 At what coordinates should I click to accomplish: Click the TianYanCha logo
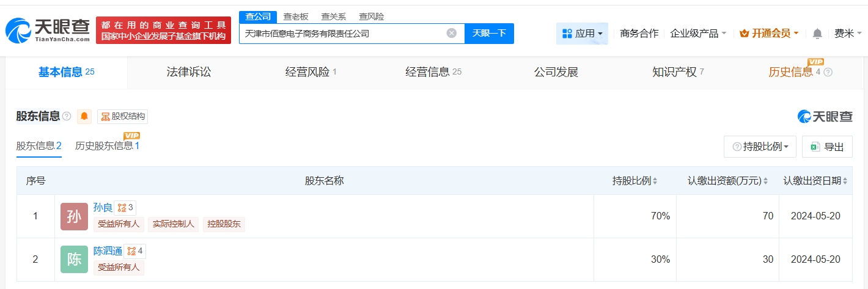(x=48, y=30)
